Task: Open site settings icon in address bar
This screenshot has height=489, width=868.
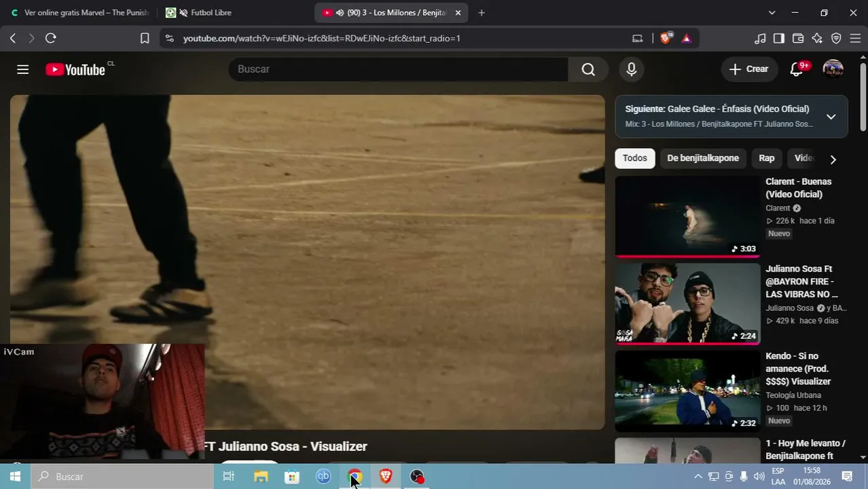Action: tap(169, 38)
